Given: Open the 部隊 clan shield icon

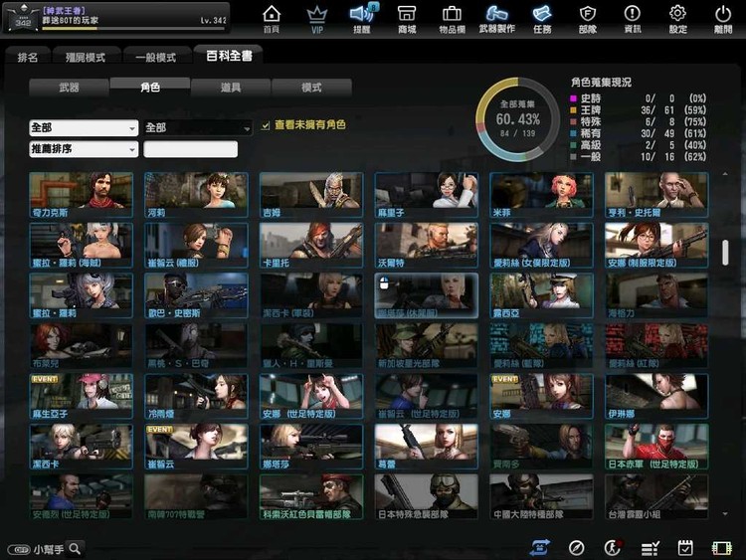Looking at the screenshot, I should click(x=588, y=19).
